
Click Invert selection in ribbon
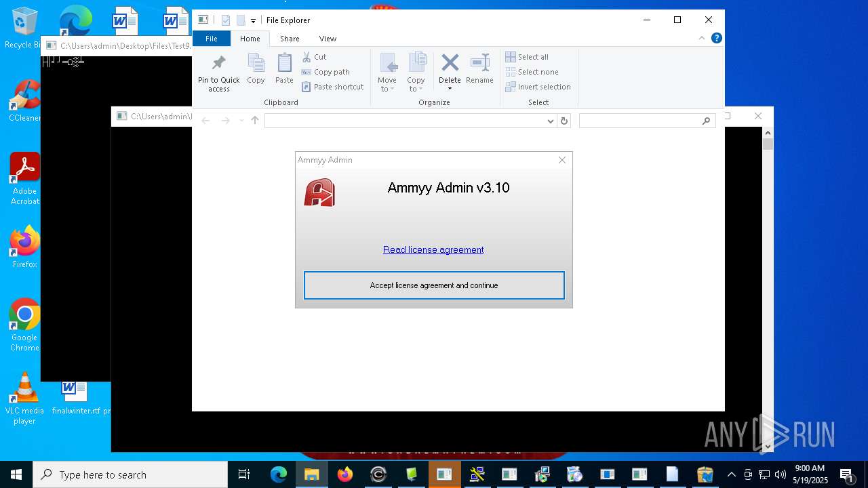(x=538, y=87)
